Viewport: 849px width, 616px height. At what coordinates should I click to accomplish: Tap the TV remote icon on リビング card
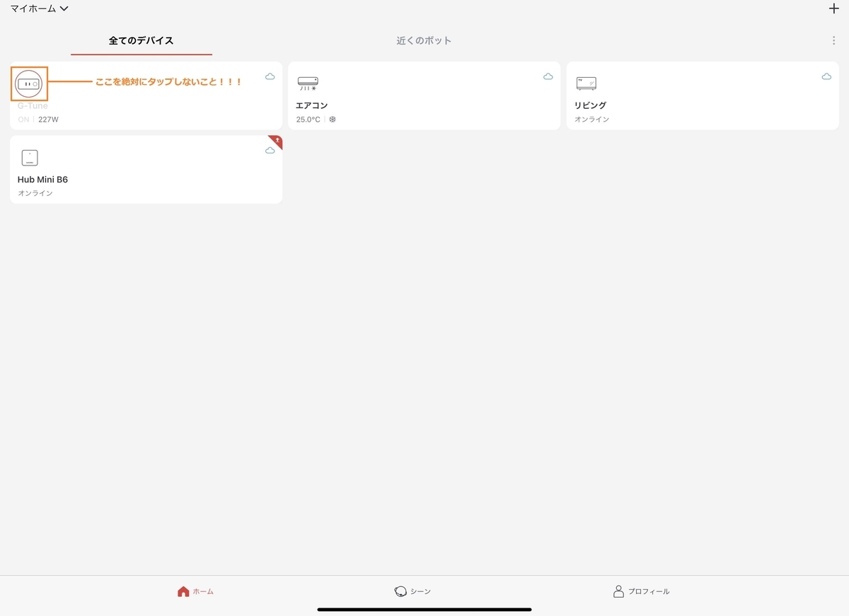[587, 82]
